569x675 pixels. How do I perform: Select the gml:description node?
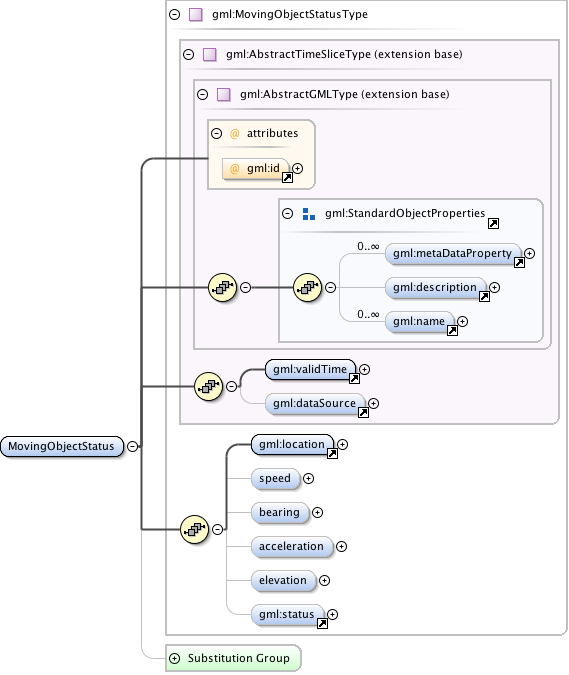pos(435,288)
